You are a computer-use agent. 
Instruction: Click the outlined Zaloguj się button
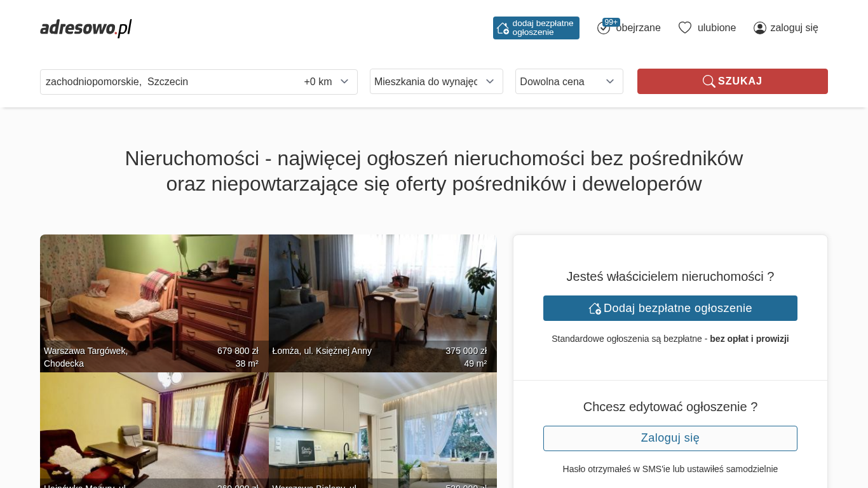pos(670,438)
